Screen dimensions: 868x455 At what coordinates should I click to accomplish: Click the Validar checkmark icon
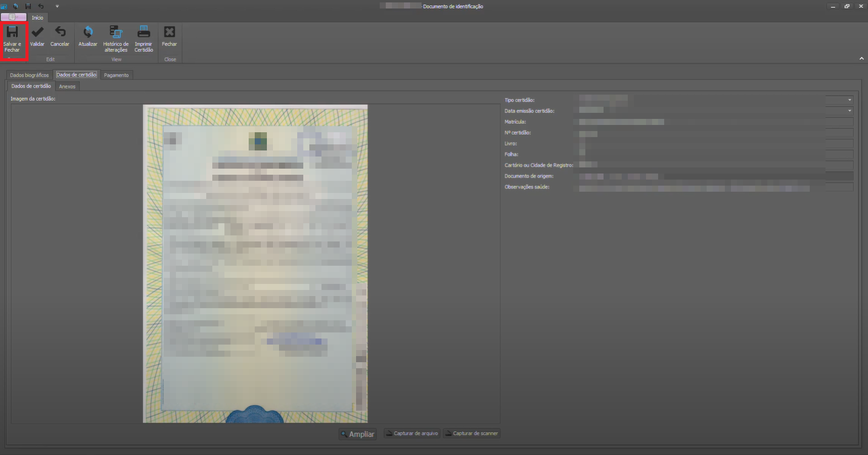coord(38,32)
